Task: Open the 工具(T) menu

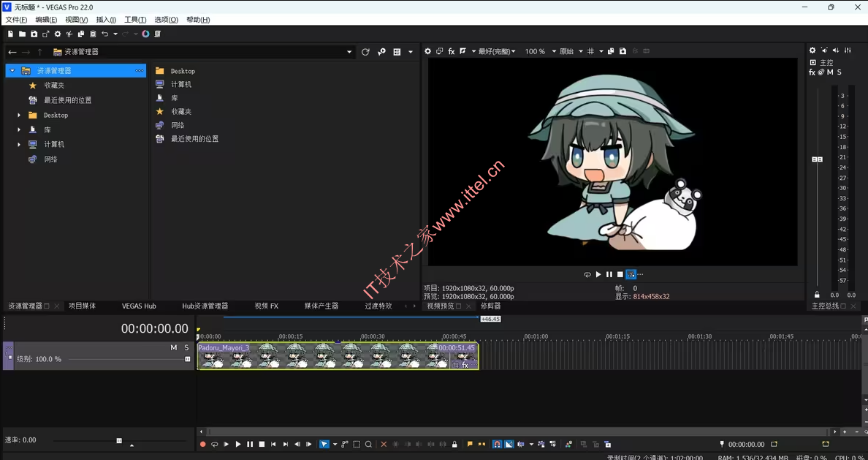Action: (135, 20)
